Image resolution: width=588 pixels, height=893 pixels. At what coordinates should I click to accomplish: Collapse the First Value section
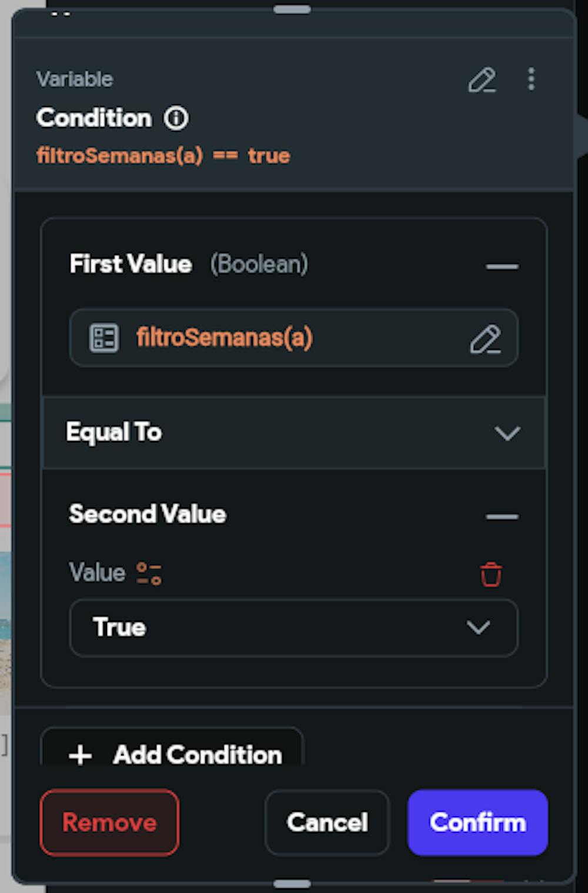pyautogui.click(x=502, y=266)
